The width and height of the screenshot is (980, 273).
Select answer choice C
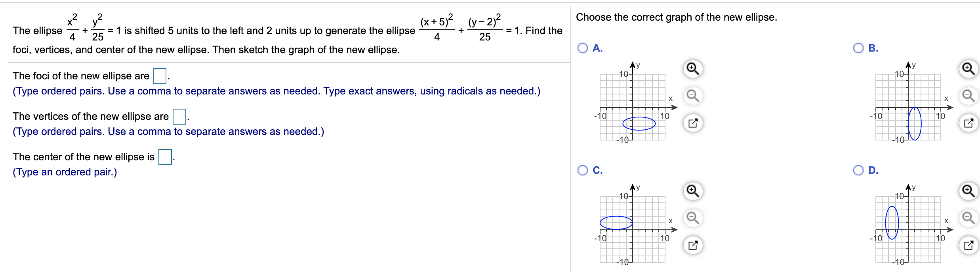pos(582,169)
